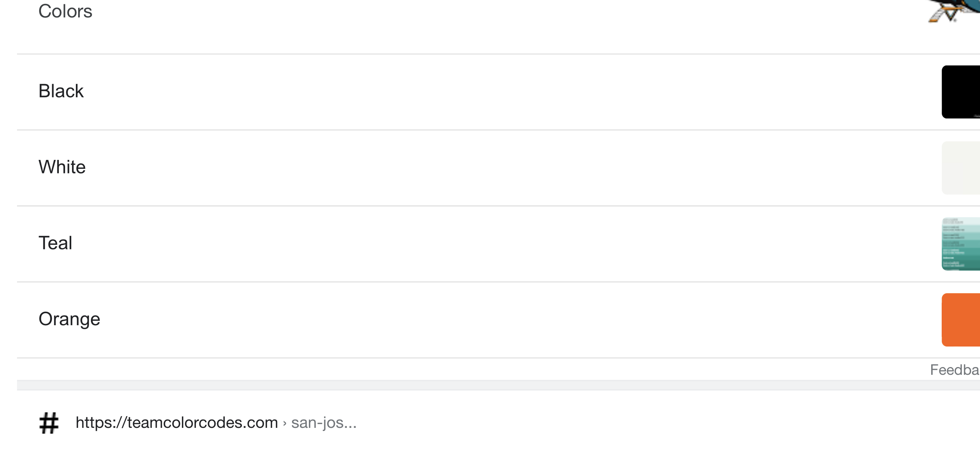
Task: Select the Teal text label
Action: tap(55, 243)
